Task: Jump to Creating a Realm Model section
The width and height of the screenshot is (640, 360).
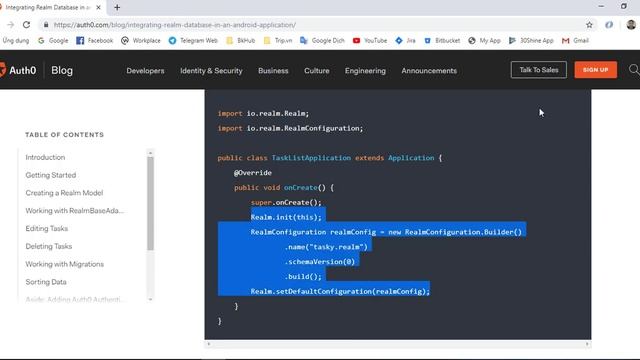Action: (64, 193)
